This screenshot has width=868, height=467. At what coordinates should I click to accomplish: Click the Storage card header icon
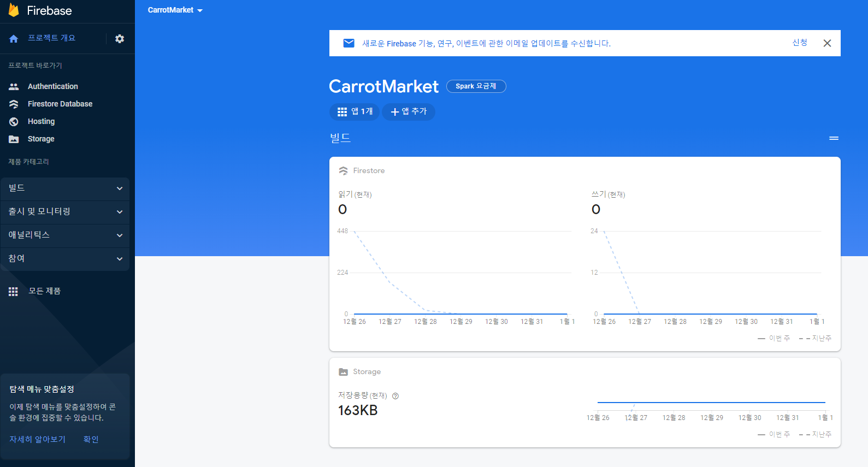click(x=343, y=372)
